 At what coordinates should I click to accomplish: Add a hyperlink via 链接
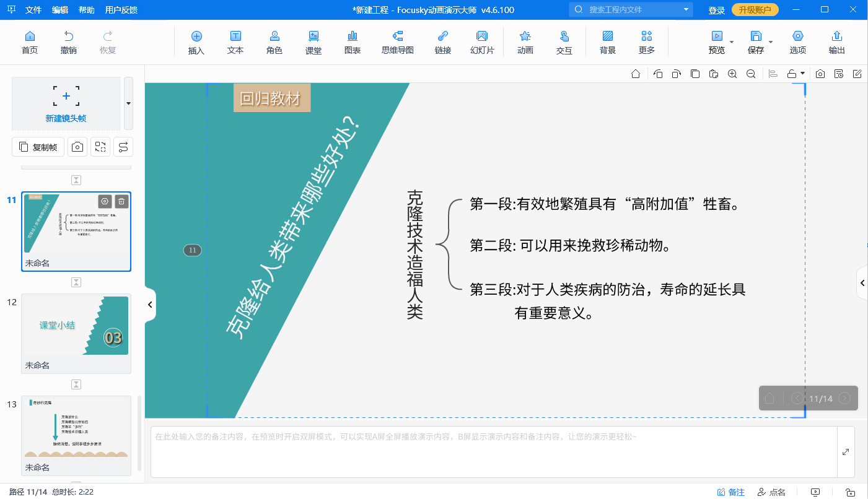pos(443,43)
